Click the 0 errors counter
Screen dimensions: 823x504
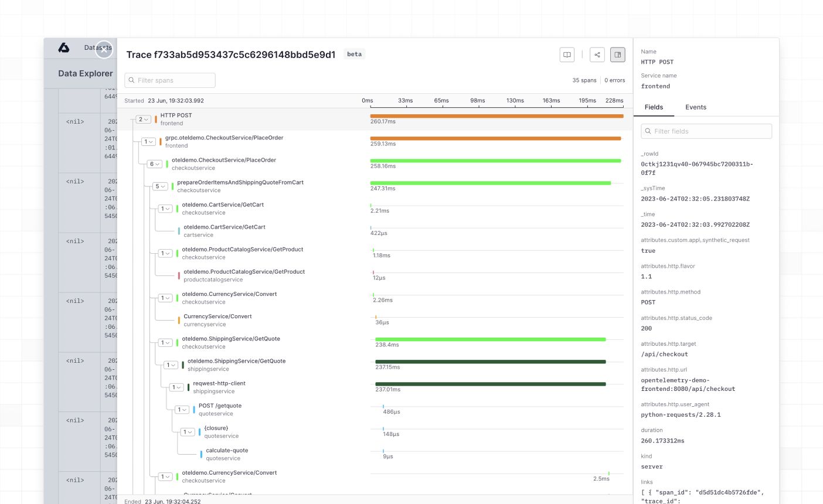(x=615, y=80)
